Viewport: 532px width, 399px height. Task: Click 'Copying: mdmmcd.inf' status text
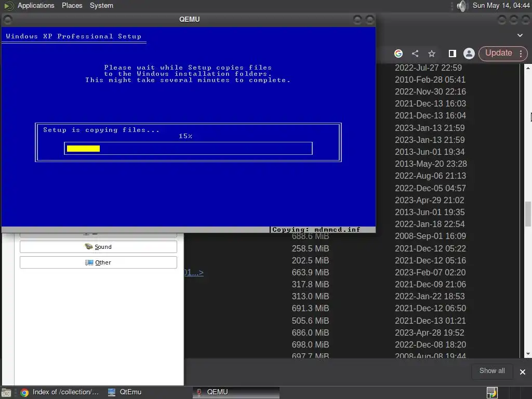tap(316, 230)
